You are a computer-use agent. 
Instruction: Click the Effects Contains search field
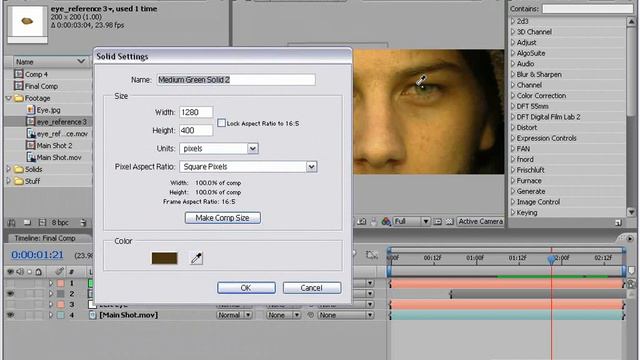(x=587, y=9)
